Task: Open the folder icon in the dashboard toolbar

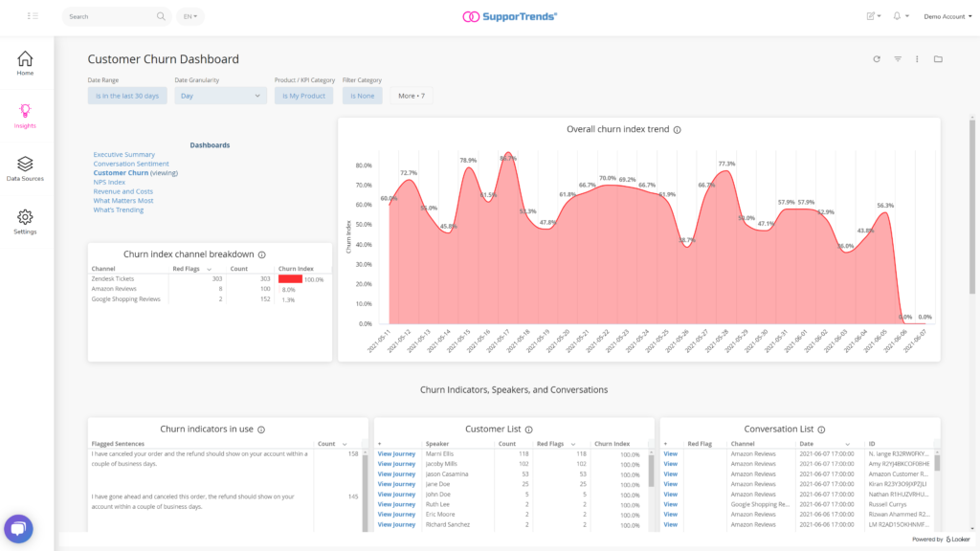Action: [938, 58]
